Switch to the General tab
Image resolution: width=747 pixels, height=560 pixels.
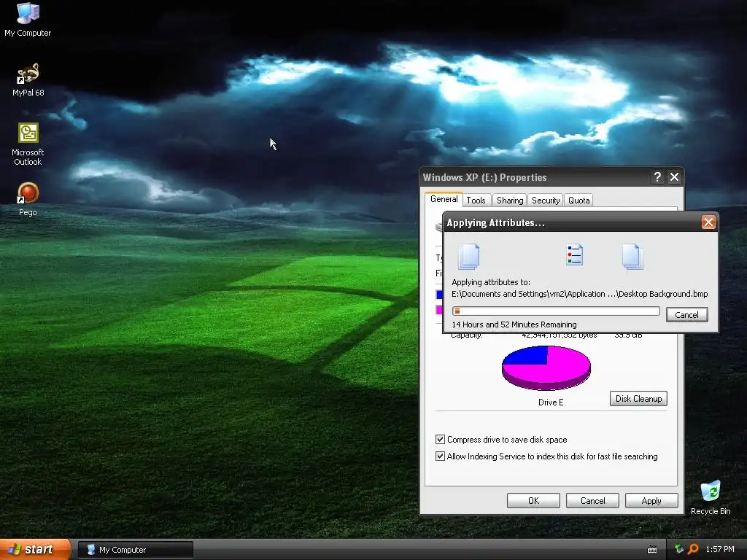444,199
